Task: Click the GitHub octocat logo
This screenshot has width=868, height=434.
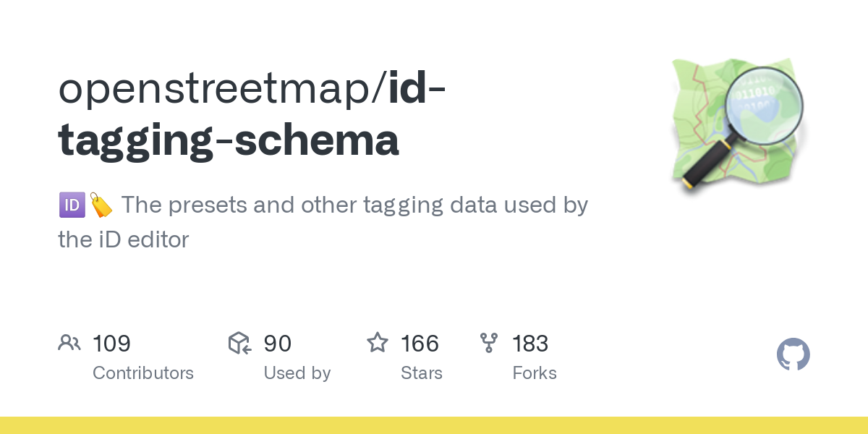Action: pyautogui.click(x=793, y=355)
